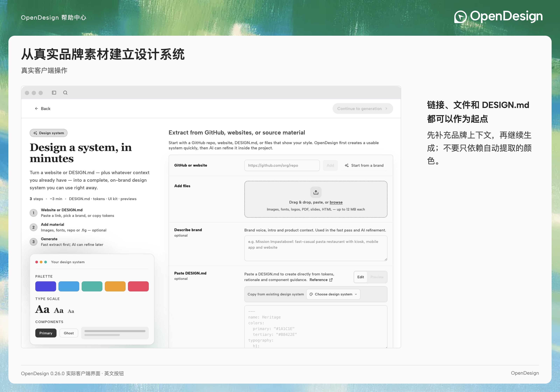Click the Design system sparkle badge
560x392 pixels.
pos(48,133)
